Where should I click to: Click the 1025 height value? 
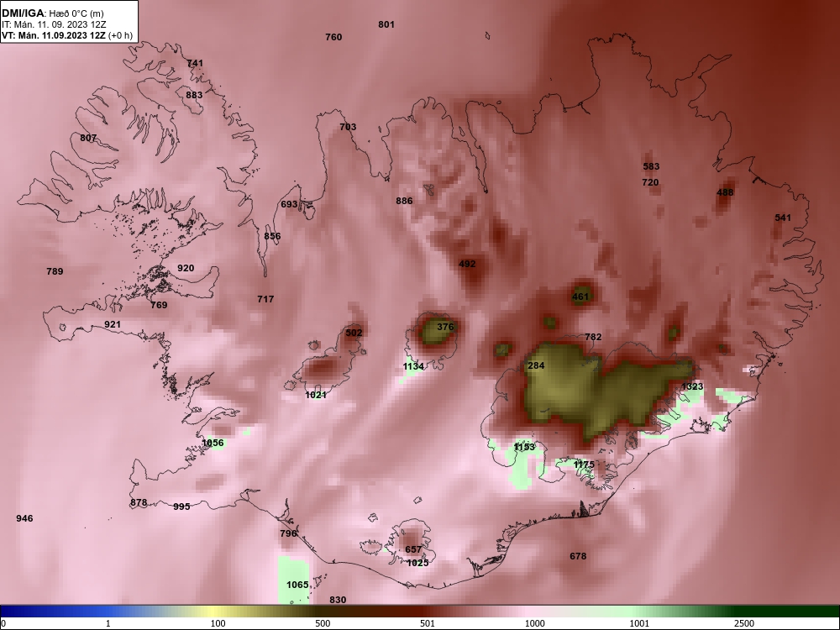[417, 564]
